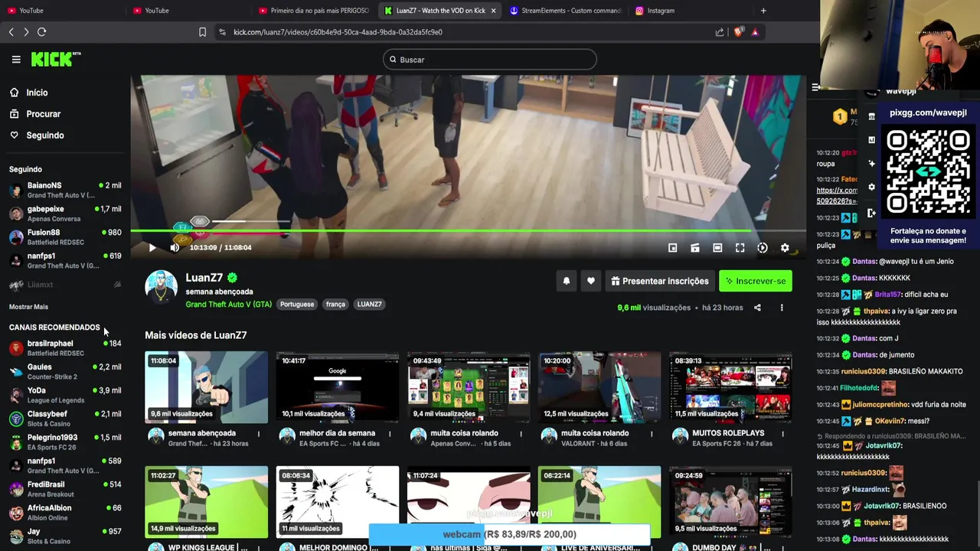Bookmark this page via bookmark icon

pos(202,32)
